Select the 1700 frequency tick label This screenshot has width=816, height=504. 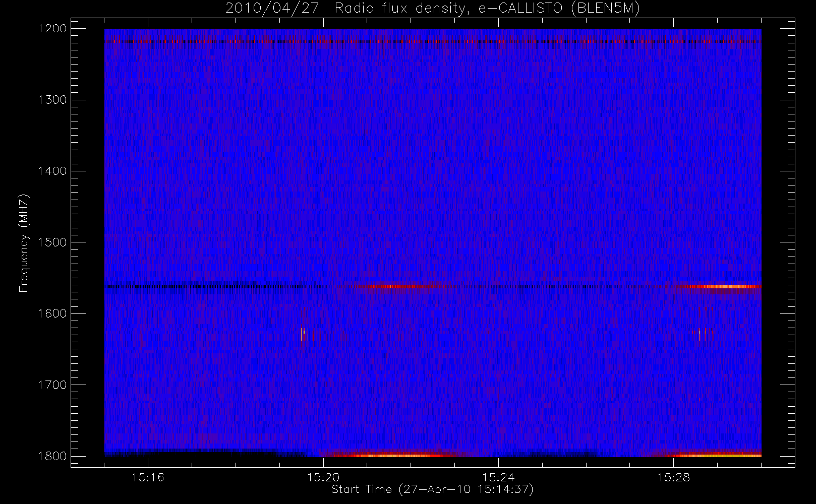[x=52, y=385]
